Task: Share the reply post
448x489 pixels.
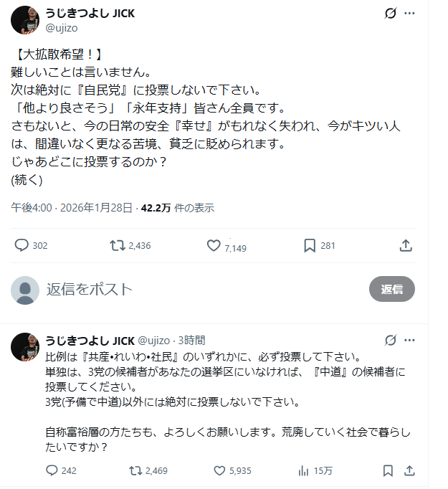Action: tap(409, 470)
